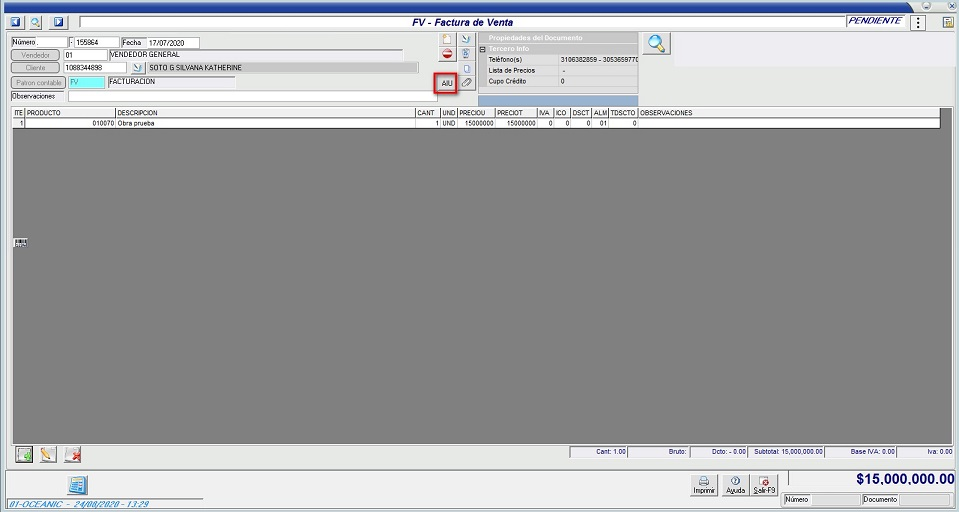Collapse the Tercero Info section

tap(482, 48)
